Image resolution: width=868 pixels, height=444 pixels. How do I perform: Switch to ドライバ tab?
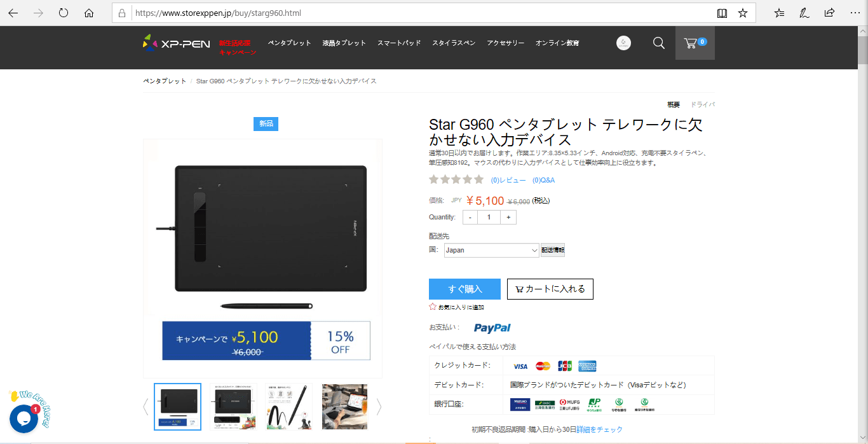pyautogui.click(x=703, y=105)
